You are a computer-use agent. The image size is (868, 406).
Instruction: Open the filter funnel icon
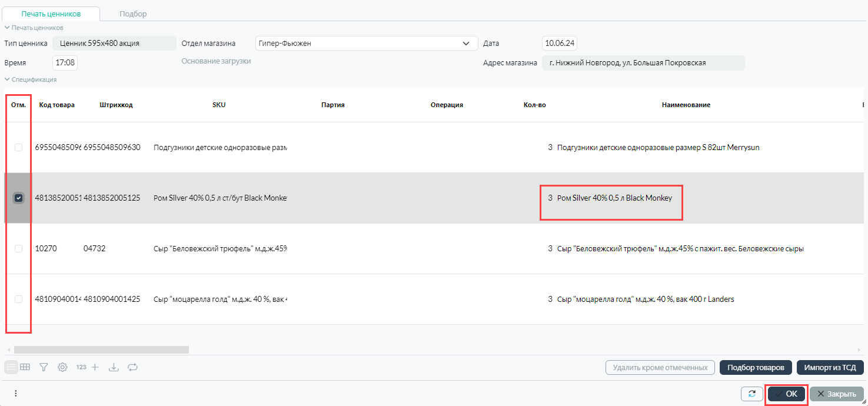[44, 367]
